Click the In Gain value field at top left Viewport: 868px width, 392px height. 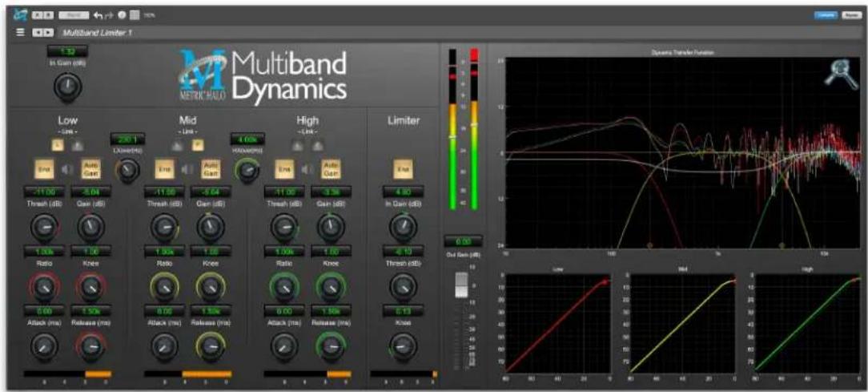click(x=67, y=53)
